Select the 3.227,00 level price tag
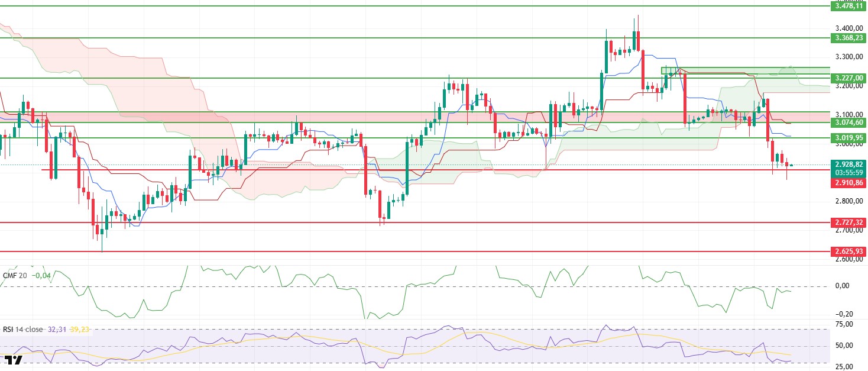Screen dimensions: 868x371 [847, 78]
